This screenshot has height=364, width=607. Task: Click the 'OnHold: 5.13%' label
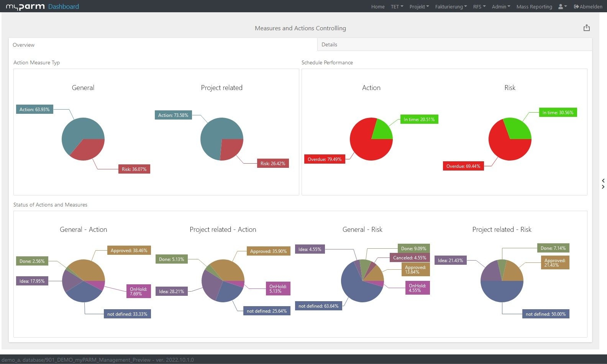click(x=278, y=289)
